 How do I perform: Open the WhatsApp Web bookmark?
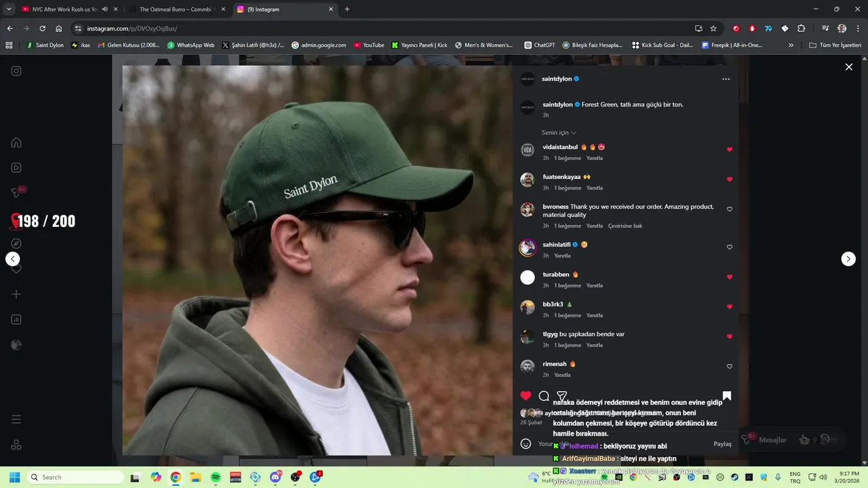pos(191,45)
